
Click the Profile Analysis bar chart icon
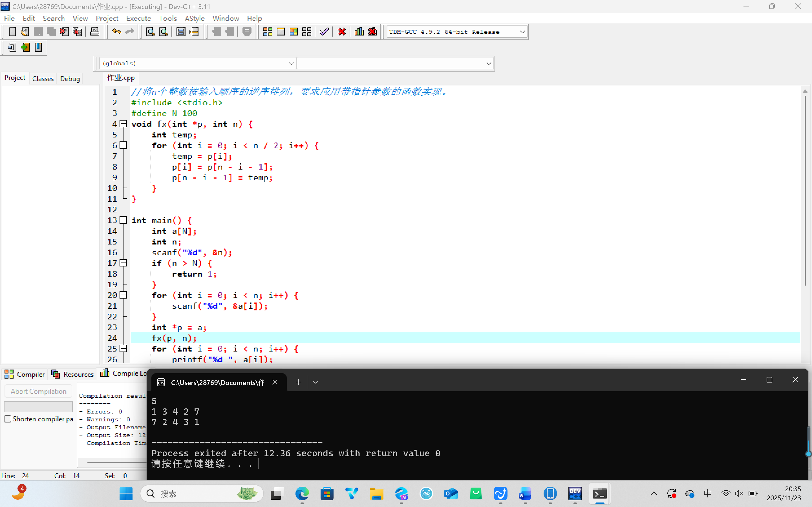pos(359,32)
